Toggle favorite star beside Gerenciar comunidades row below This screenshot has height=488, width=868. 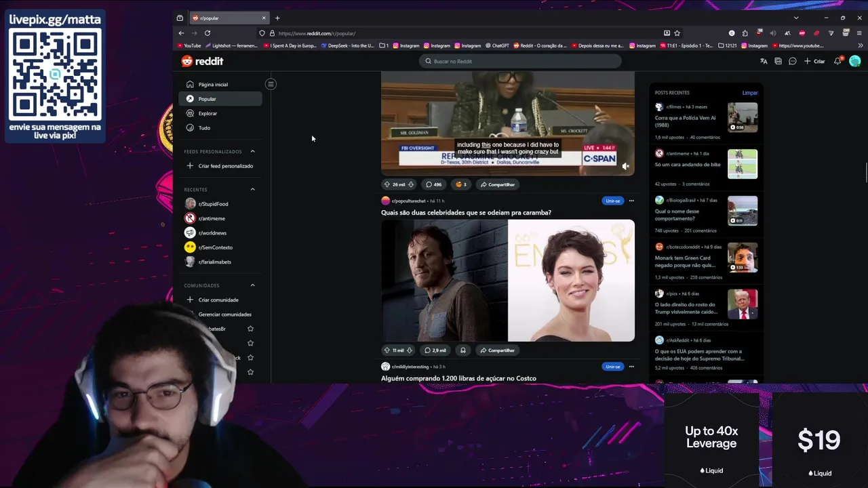(x=250, y=329)
